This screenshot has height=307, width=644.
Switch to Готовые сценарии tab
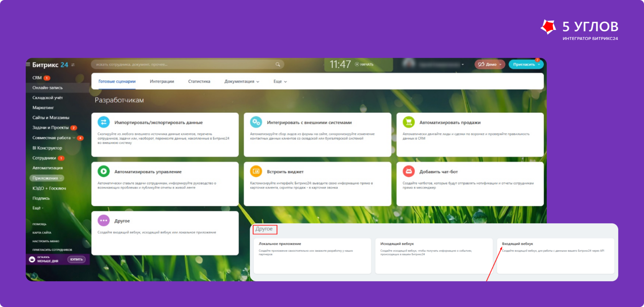click(117, 81)
